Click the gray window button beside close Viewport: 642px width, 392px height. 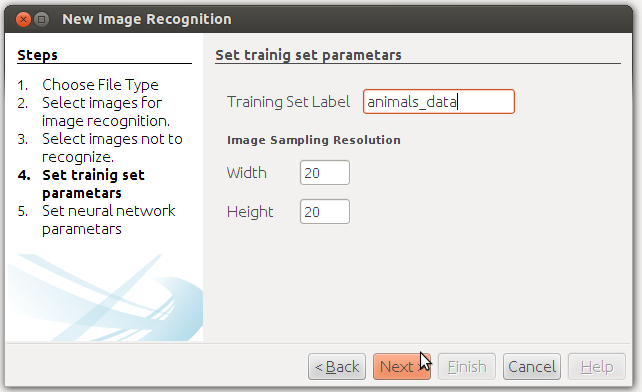pos(41,19)
